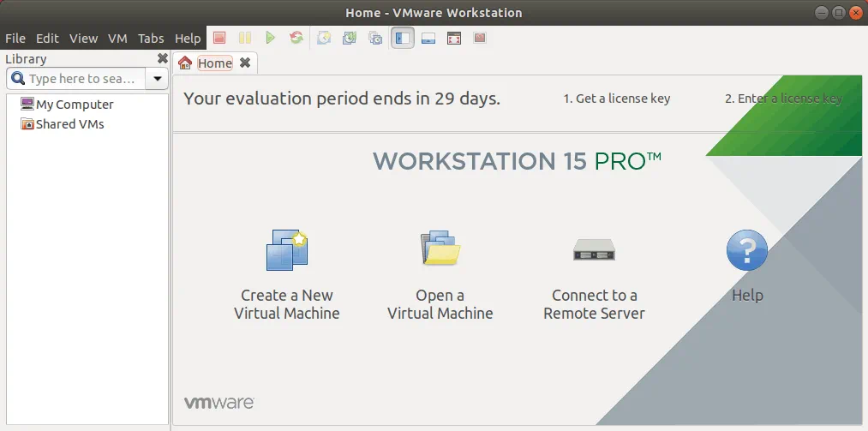The height and width of the screenshot is (431, 868).
Task: Click the blue question mark Help icon
Action: 747,250
